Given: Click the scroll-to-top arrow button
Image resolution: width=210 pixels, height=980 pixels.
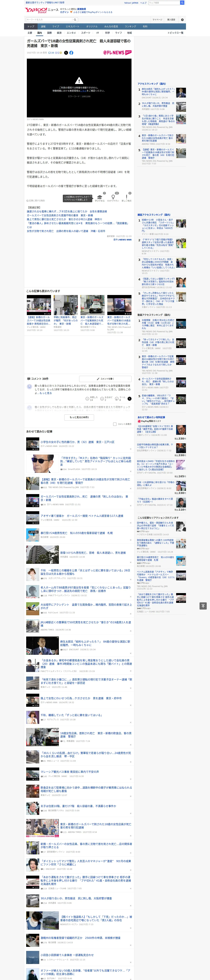Looking at the screenshot, I should click(x=203, y=606).
